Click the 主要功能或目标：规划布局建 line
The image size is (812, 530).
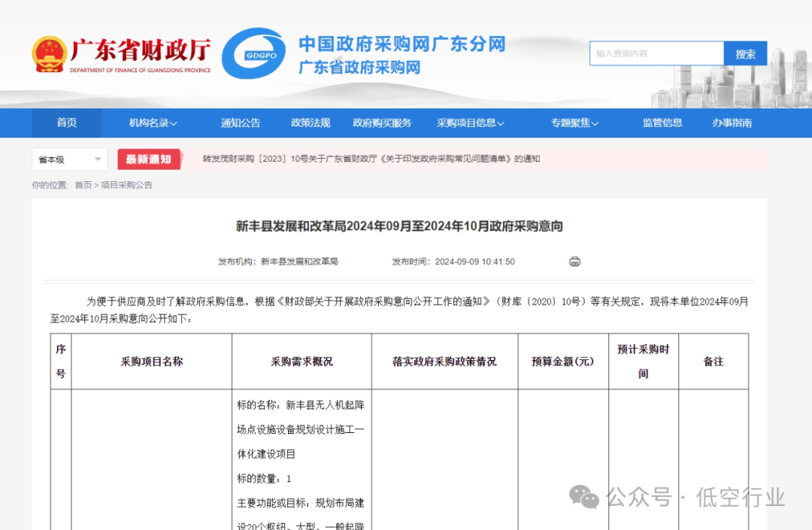coord(301,503)
